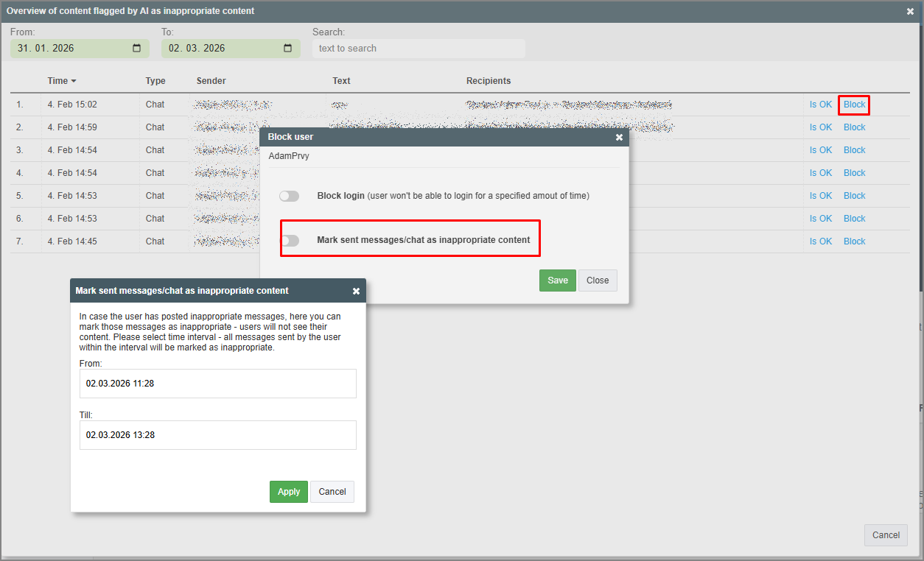This screenshot has height=561, width=924.
Task: Open the From date calendar picker icon
Action: [x=136, y=49]
